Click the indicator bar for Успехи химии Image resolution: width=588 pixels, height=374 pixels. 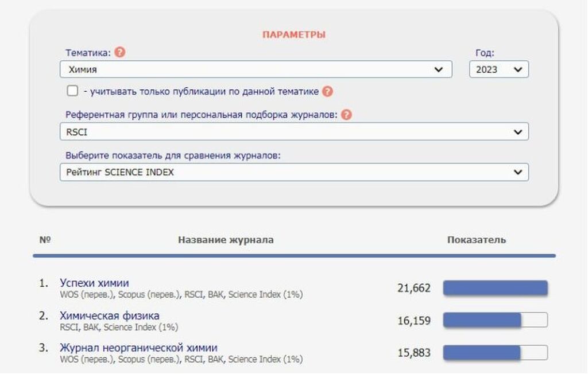tap(495, 288)
